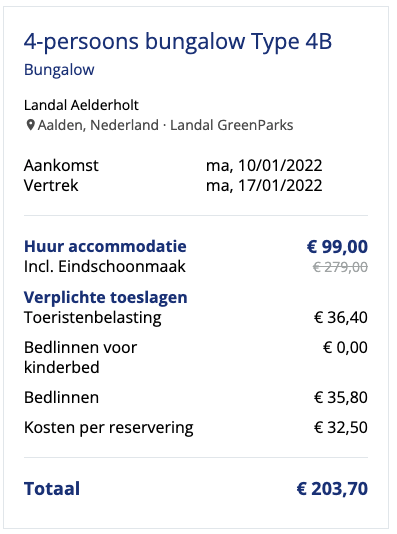Select the Aankomst label

[x=61, y=166]
